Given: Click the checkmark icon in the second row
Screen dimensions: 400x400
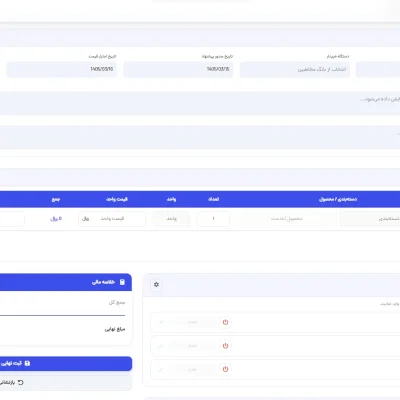Looking at the screenshot, I should coord(161,346).
